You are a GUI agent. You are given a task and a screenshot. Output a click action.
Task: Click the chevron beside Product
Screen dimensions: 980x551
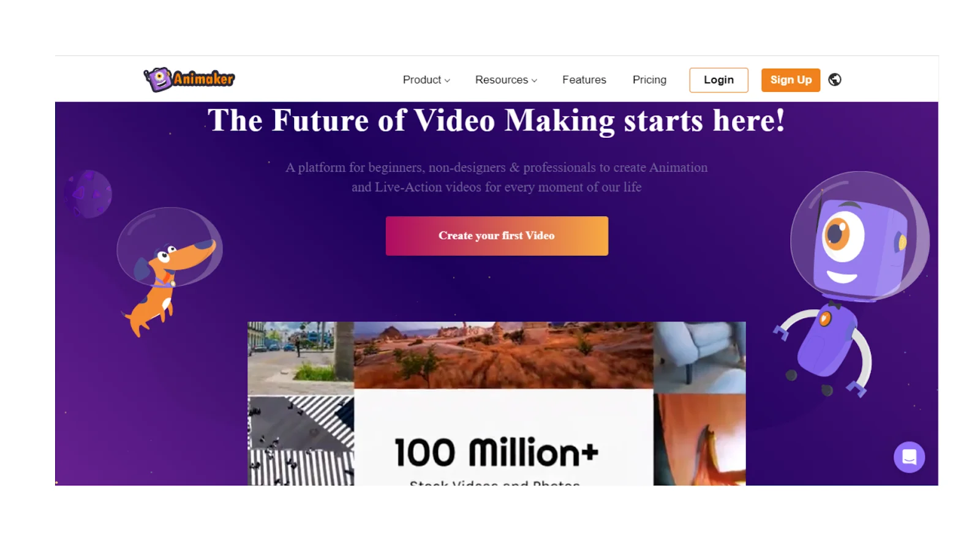coord(447,80)
